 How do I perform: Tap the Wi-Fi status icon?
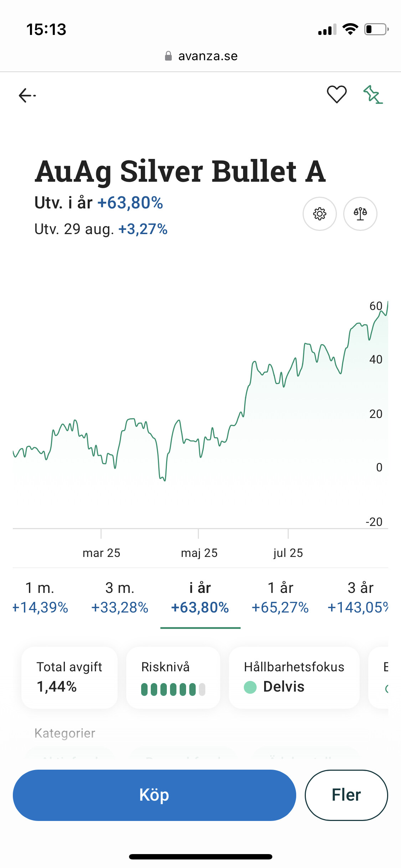[x=350, y=29]
